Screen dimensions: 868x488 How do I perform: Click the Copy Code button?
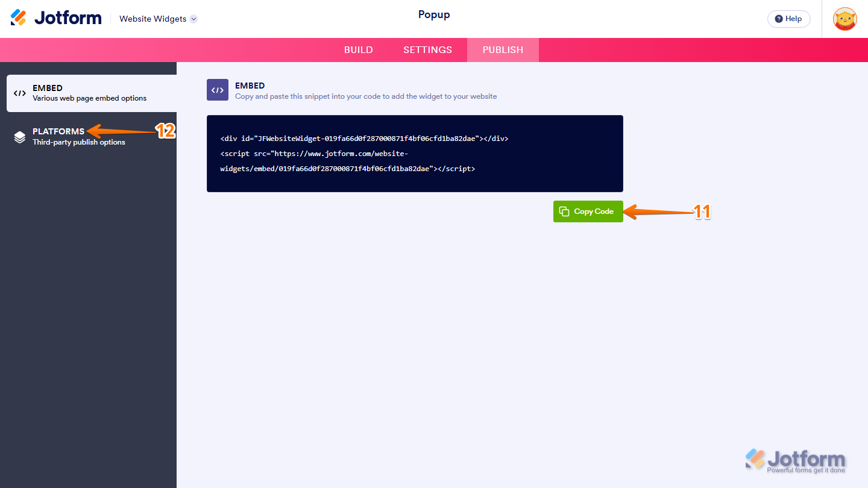point(588,211)
